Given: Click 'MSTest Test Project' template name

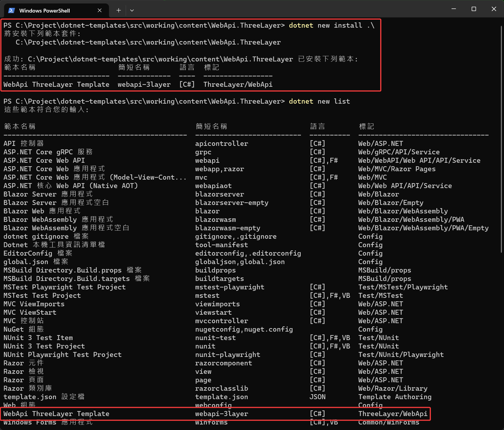Looking at the screenshot, I should 42,296.
